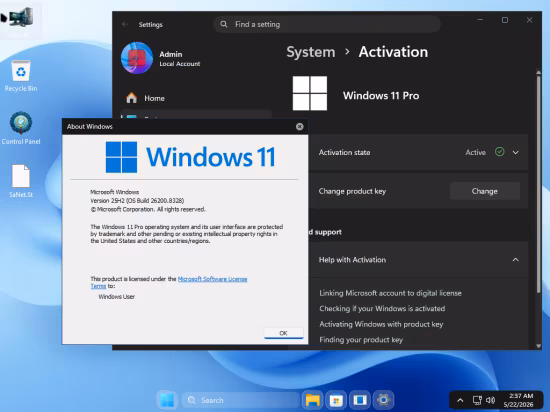The width and height of the screenshot is (550, 412).
Task: Collapse the Help with Activation section
Action: pos(516,259)
